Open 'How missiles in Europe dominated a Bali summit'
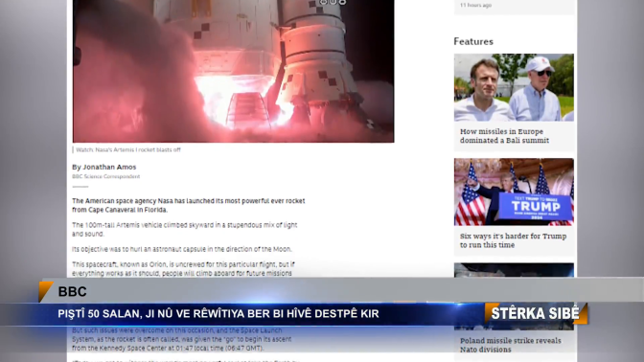 click(x=504, y=136)
